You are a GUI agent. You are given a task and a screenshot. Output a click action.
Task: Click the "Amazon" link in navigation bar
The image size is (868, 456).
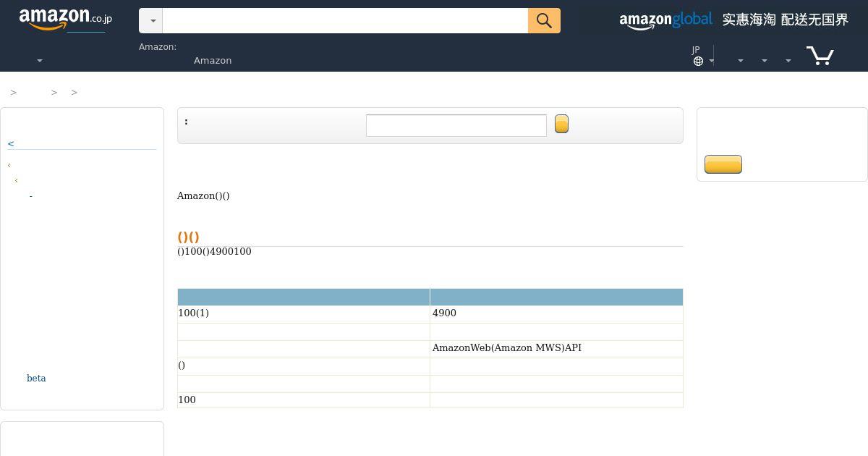pyautogui.click(x=213, y=61)
